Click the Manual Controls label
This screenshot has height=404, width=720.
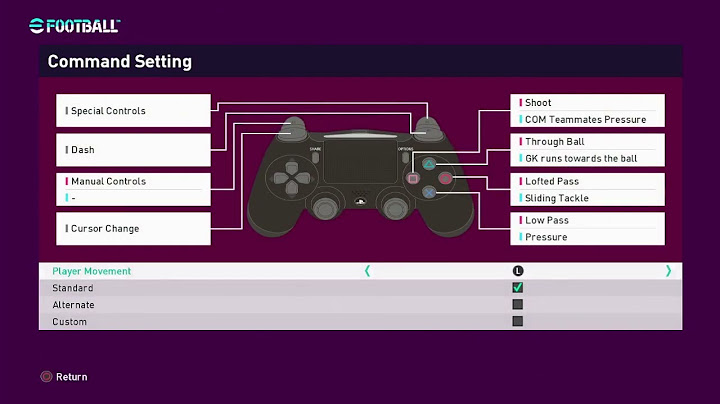point(108,181)
